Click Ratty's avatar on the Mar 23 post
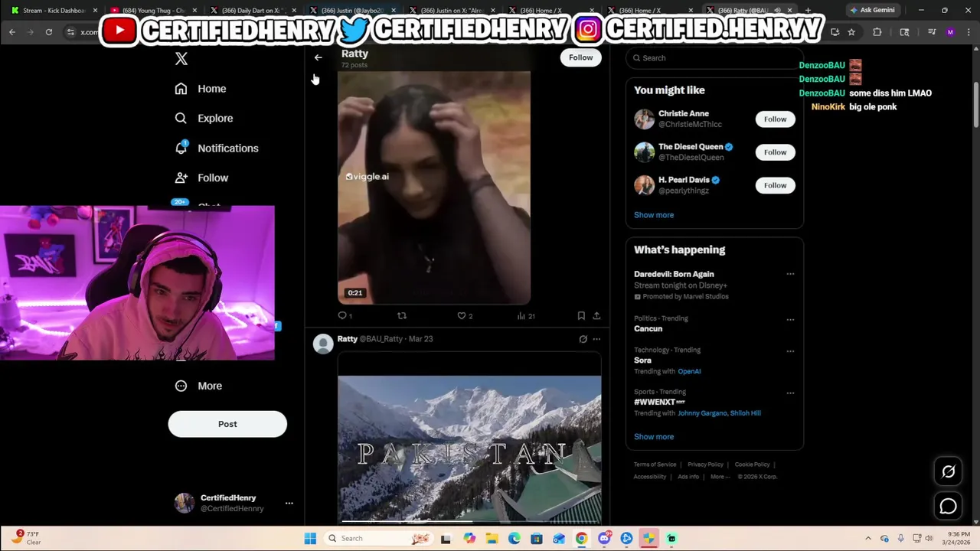This screenshot has width=980, height=551. pos(323,344)
